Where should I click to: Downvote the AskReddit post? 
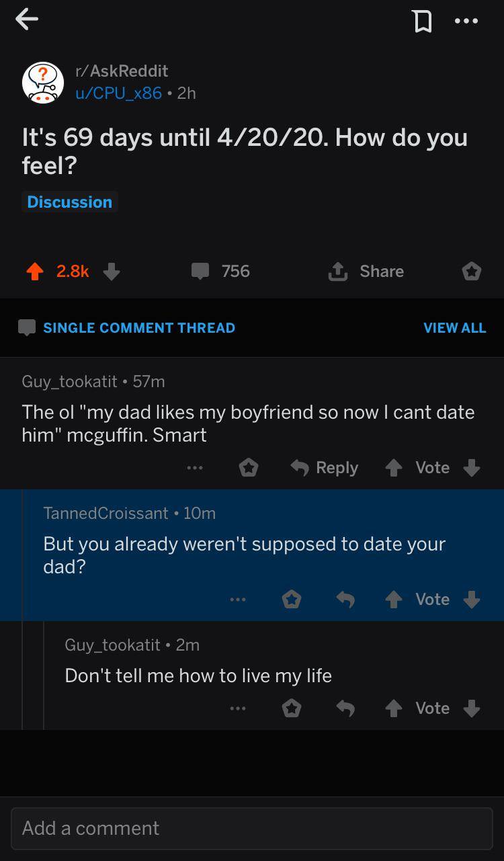(x=112, y=272)
